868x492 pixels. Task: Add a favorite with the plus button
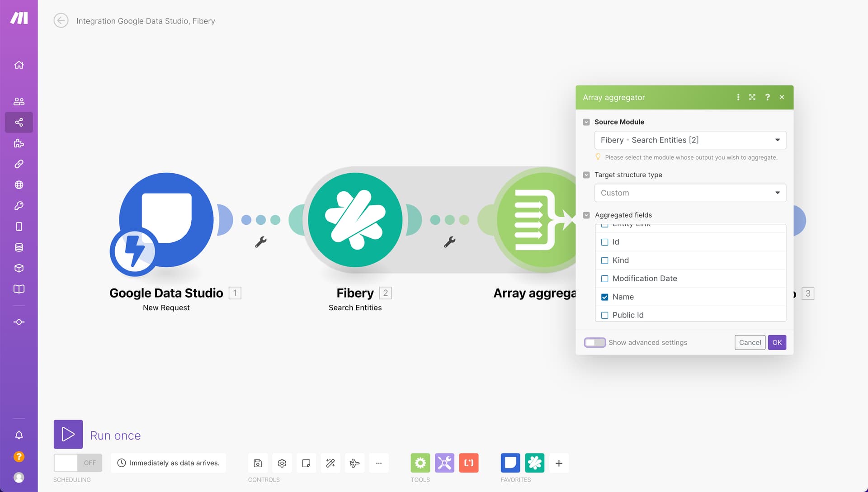(559, 463)
